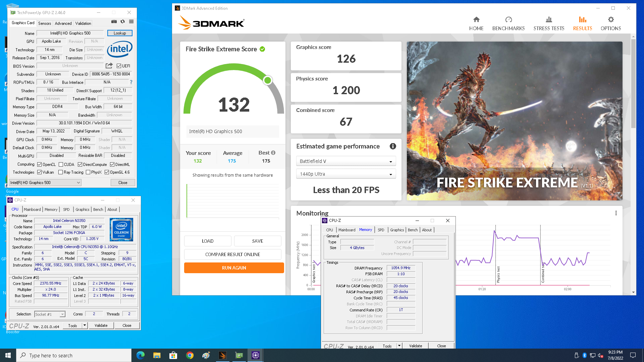Toggle the DirectML checkbox
Image resolution: width=644 pixels, height=362 pixels.
tap(112, 165)
